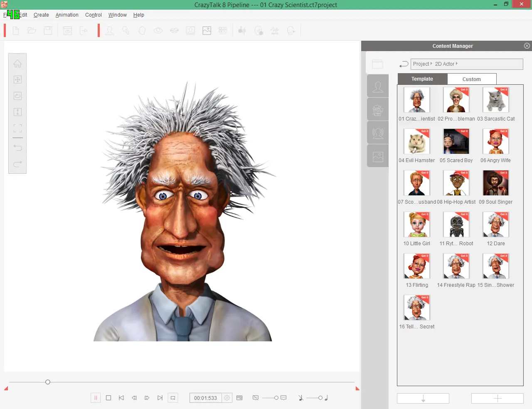Screen dimensions: 532x409
Task: Click the playhead on the timeline slider
Action: tap(48, 382)
